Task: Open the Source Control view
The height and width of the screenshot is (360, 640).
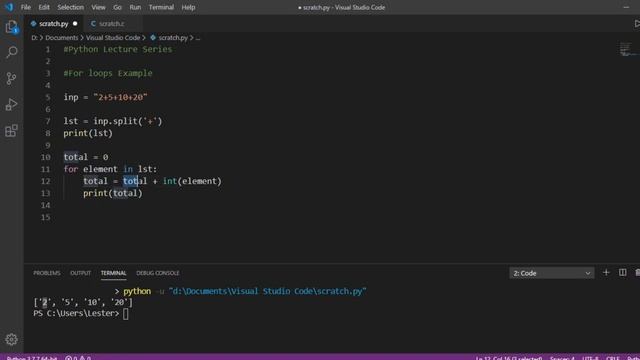Action: (11, 78)
